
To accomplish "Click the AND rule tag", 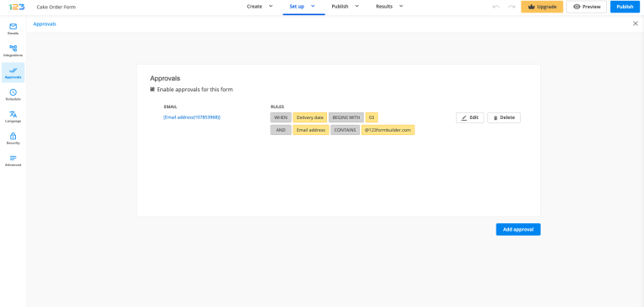I will [x=281, y=130].
